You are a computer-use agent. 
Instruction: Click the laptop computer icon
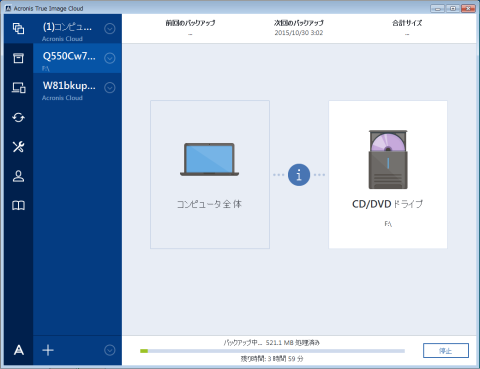[x=210, y=160]
